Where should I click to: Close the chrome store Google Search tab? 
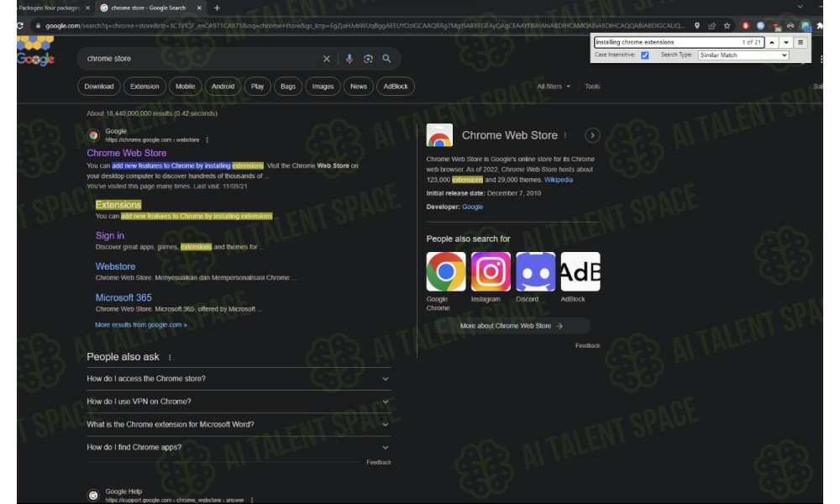click(x=199, y=8)
